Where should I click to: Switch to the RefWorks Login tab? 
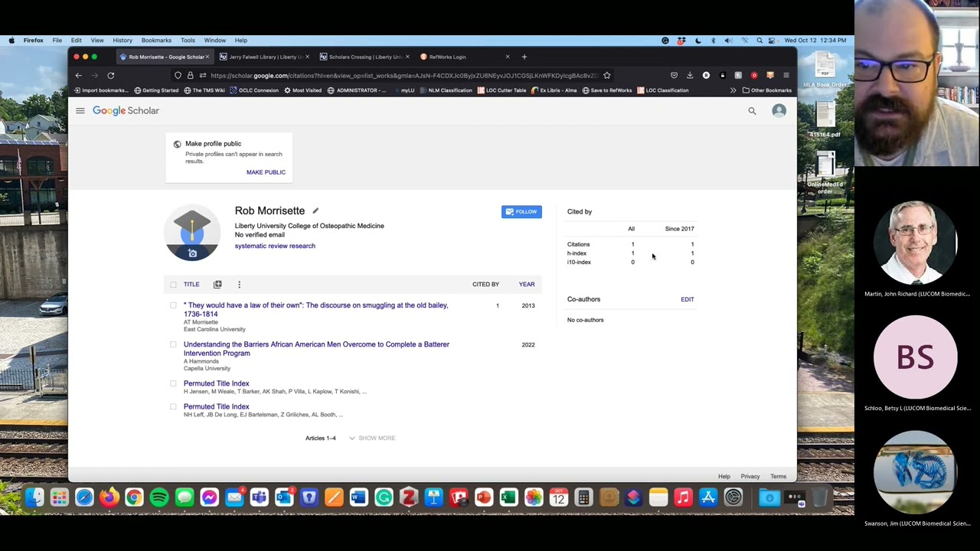click(464, 57)
